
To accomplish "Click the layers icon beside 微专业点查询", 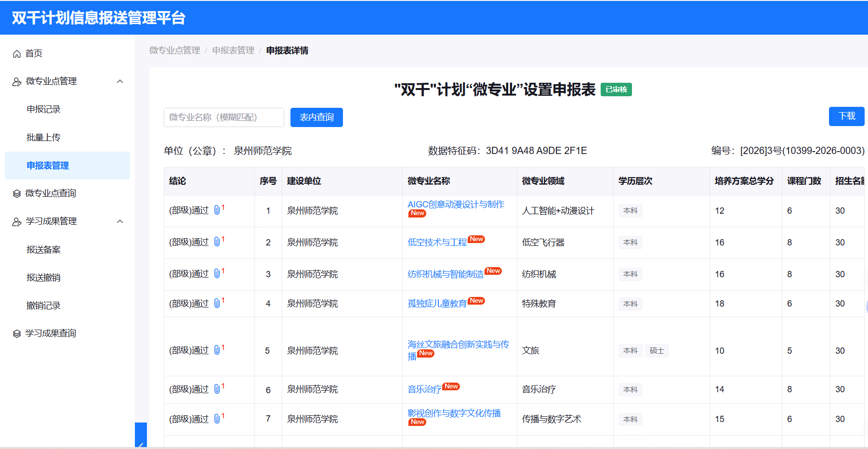I will (x=17, y=193).
